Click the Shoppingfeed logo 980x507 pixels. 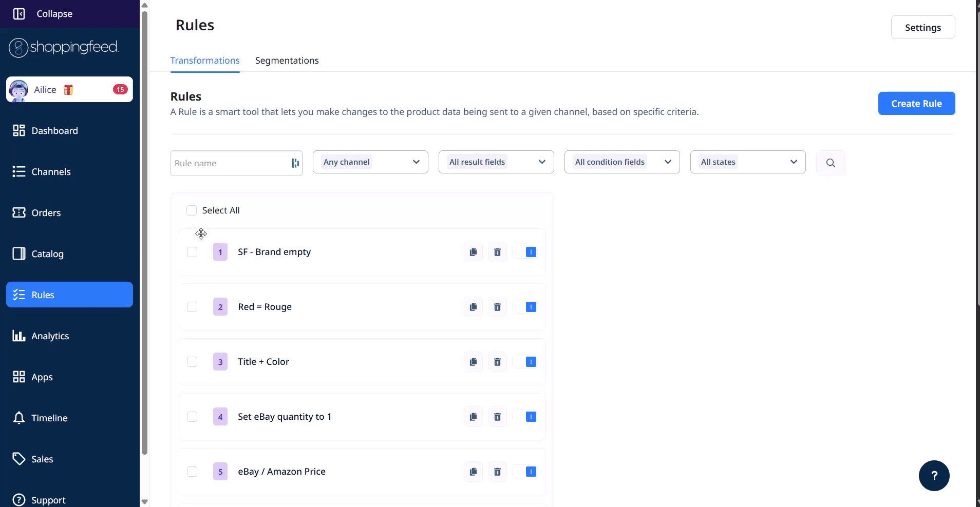tap(64, 48)
